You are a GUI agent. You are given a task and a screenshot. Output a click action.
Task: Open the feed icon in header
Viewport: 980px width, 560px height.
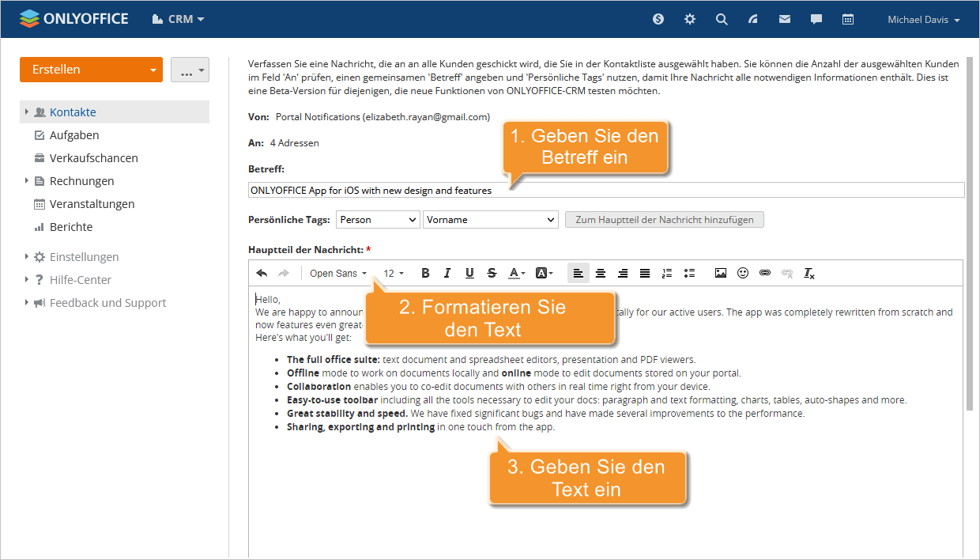coord(753,19)
